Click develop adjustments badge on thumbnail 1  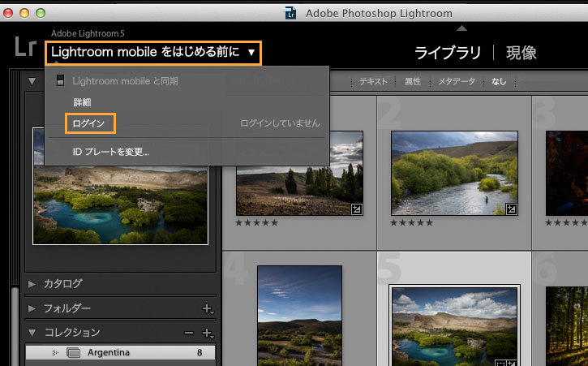356,209
